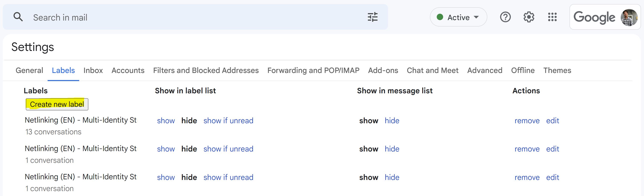This screenshot has height=196, width=644.
Task: Switch to the General tab
Action: pyautogui.click(x=29, y=70)
